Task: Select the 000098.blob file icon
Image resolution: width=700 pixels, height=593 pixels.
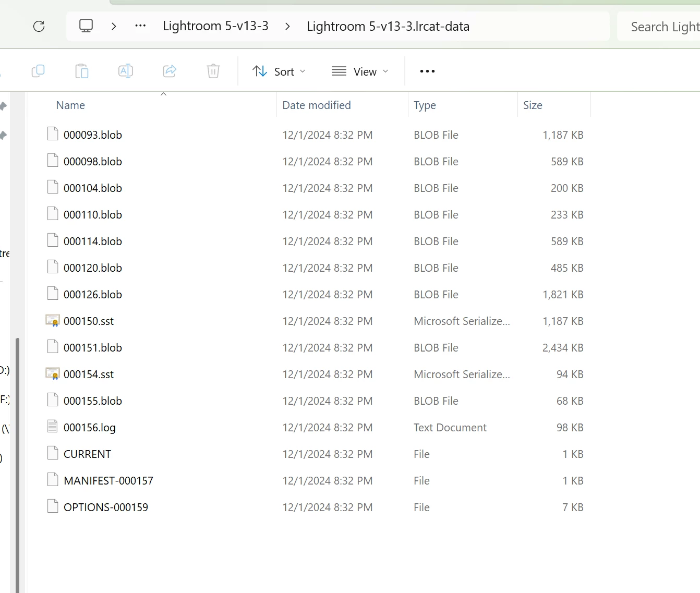Action: pyautogui.click(x=53, y=161)
